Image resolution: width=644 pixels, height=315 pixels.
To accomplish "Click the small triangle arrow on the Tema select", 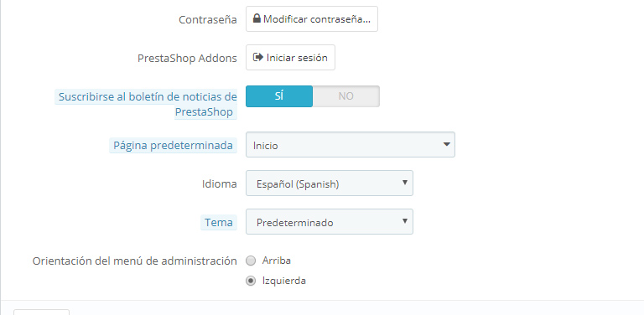I will [405, 220].
